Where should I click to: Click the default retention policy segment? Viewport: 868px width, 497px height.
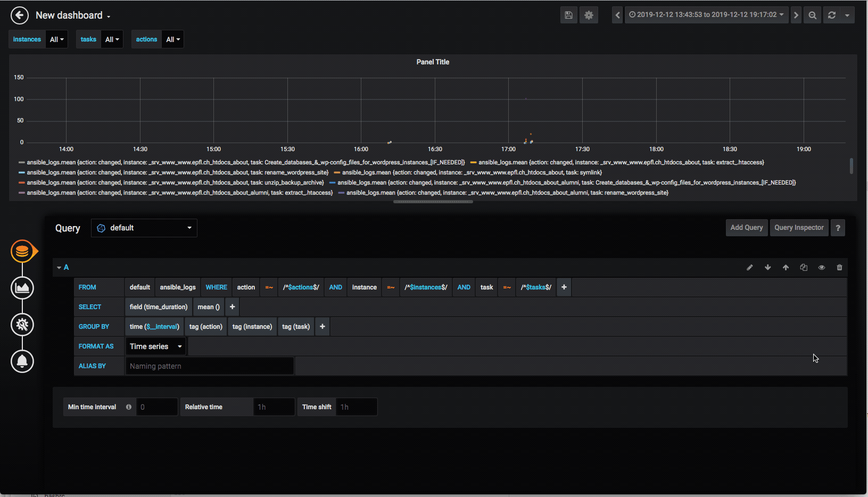coord(140,287)
